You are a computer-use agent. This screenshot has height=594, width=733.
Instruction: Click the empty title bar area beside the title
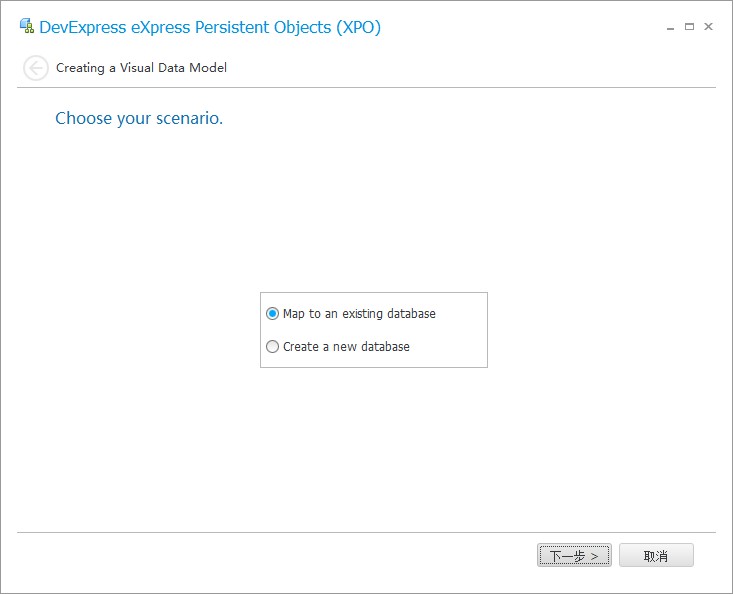(520, 27)
